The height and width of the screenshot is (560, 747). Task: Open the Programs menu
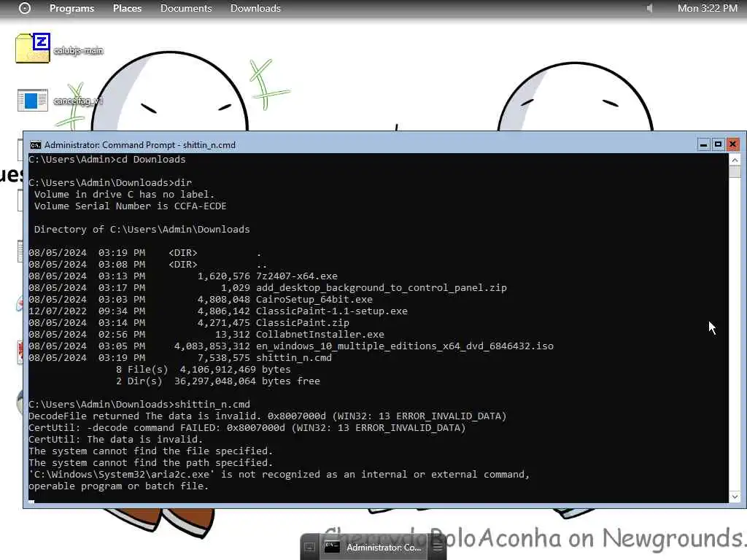point(71,8)
